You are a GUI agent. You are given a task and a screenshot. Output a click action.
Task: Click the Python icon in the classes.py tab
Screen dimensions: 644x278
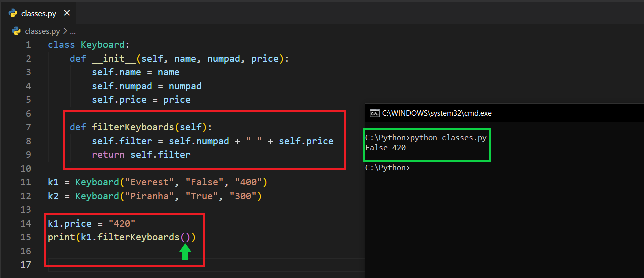click(13, 13)
